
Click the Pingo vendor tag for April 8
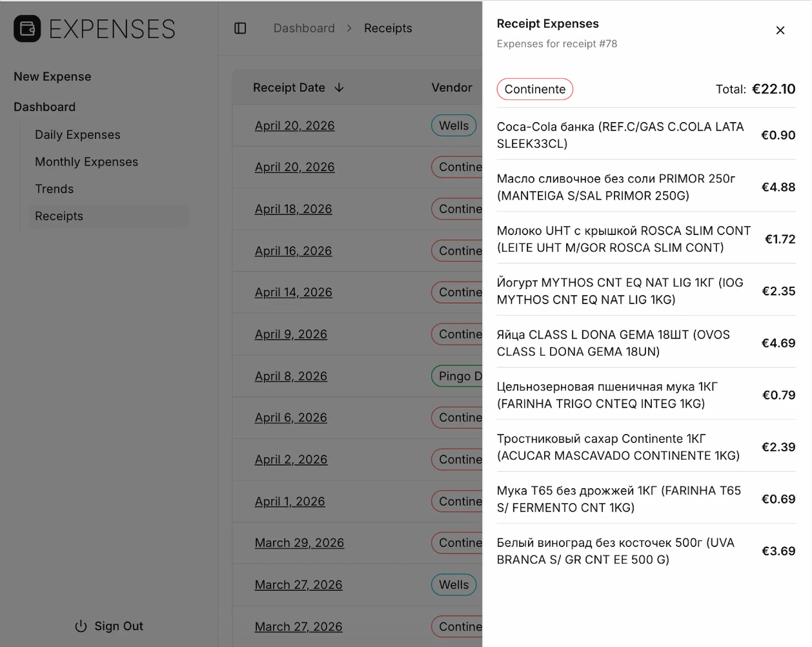(x=457, y=376)
